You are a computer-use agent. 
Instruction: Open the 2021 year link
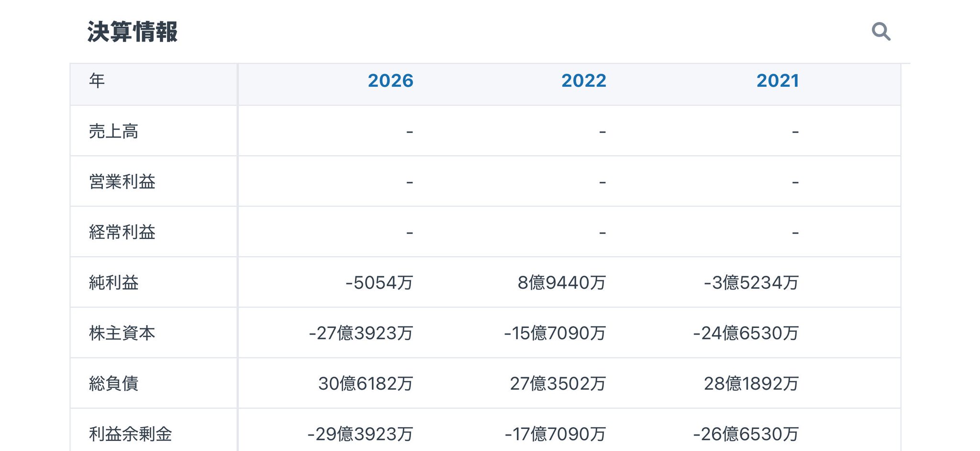click(778, 80)
